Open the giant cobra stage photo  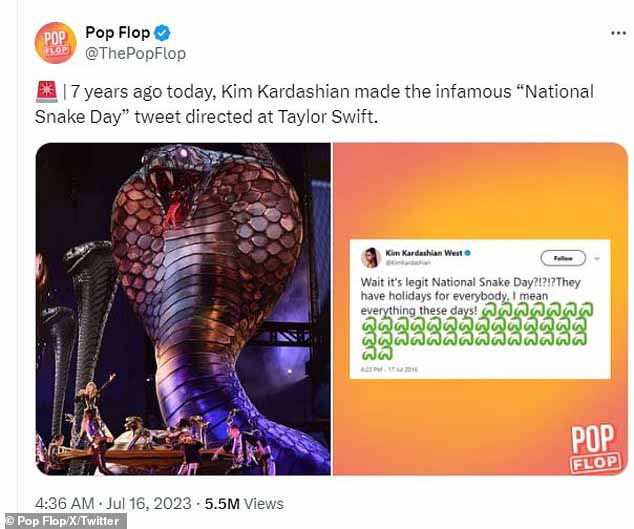tap(183, 309)
